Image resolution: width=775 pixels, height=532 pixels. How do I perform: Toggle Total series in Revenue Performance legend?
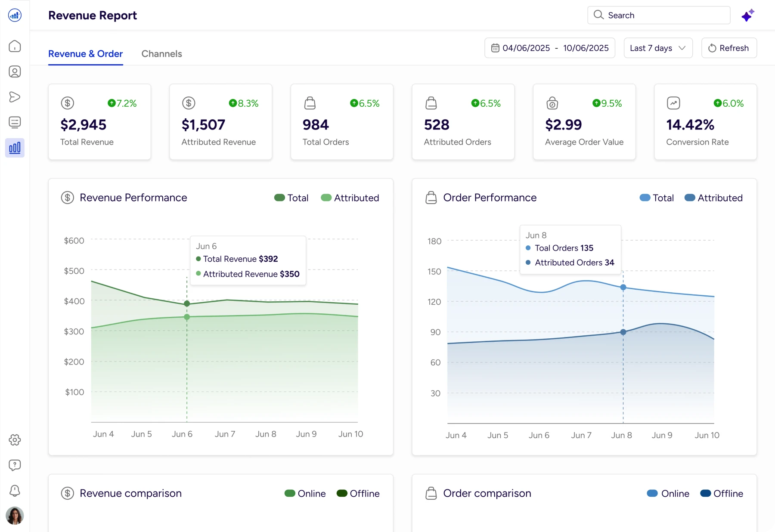pyautogui.click(x=291, y=198)
